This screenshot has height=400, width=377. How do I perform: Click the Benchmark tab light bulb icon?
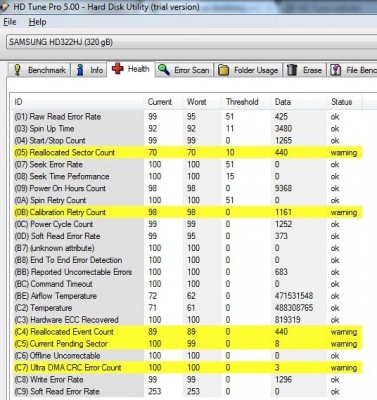point(17,70)
